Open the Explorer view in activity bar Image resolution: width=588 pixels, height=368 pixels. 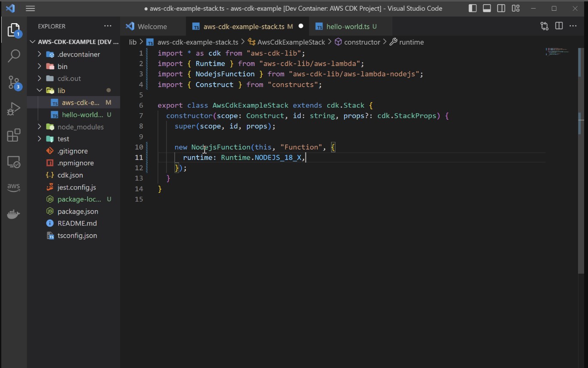(14, 30)
